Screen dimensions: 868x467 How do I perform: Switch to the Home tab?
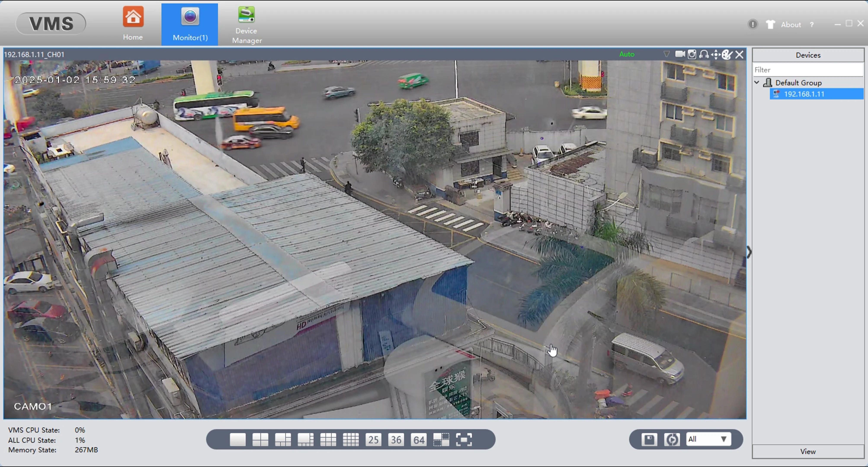tap(133, 24)
